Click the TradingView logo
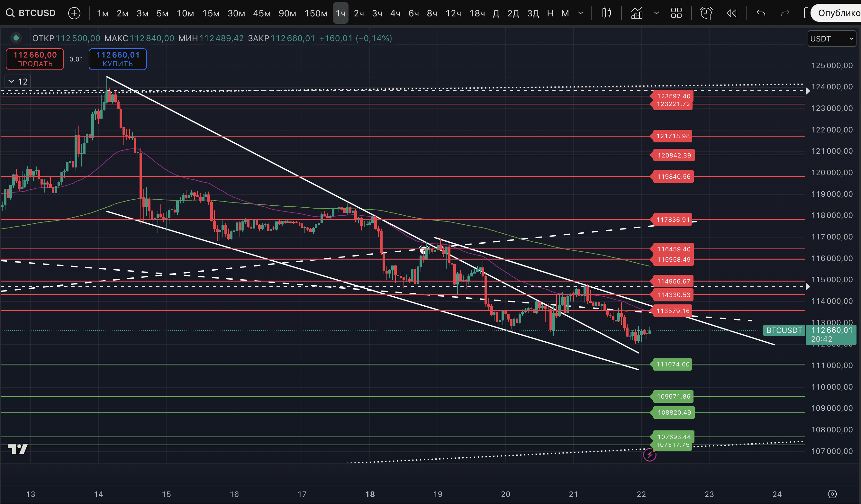861x504 pixels. pyautogui.click(x=18, y=449)
